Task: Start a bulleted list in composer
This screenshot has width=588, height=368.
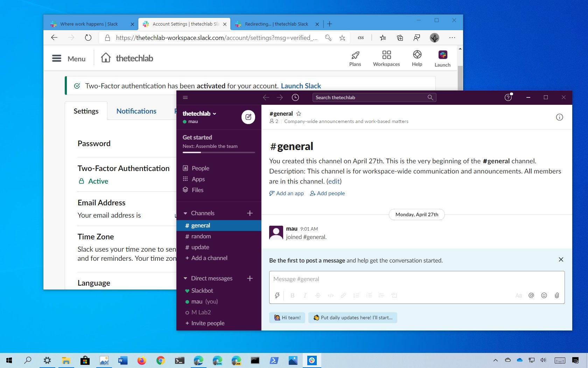Action: pos(369,295)
